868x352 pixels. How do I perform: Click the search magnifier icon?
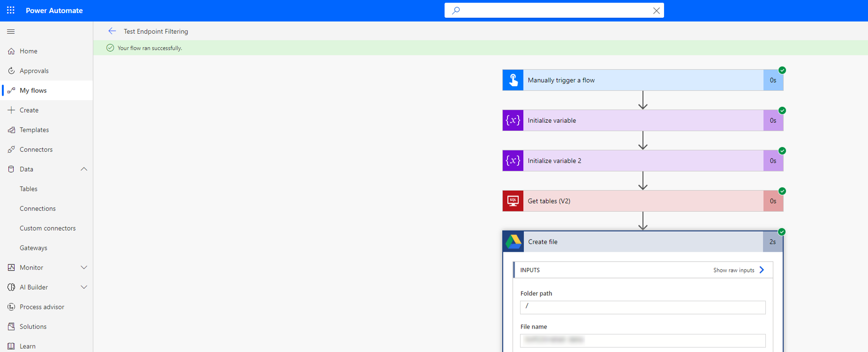456,10
